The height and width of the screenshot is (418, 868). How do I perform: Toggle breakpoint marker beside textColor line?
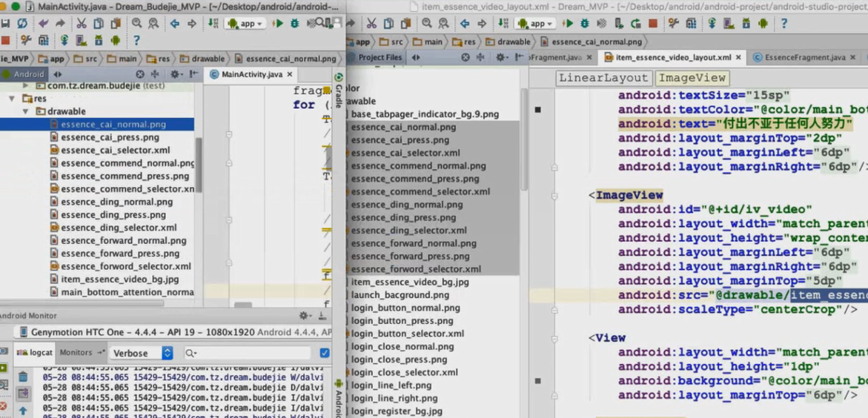point(538,110)
